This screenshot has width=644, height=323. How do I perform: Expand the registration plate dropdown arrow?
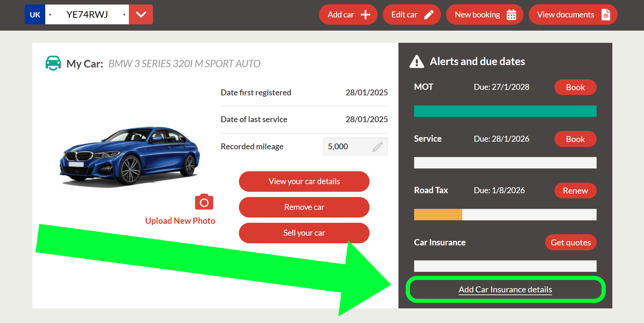(141, 15)
